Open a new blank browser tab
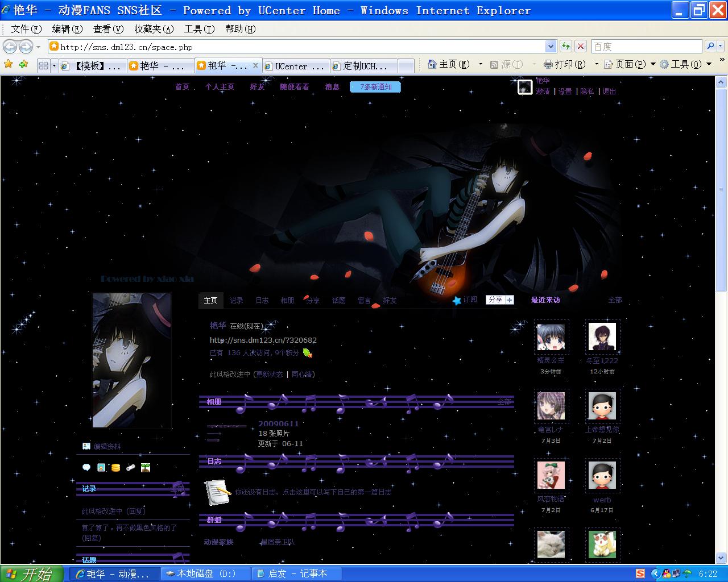This screenshot has width=728, height=582. tap(406, 66)
